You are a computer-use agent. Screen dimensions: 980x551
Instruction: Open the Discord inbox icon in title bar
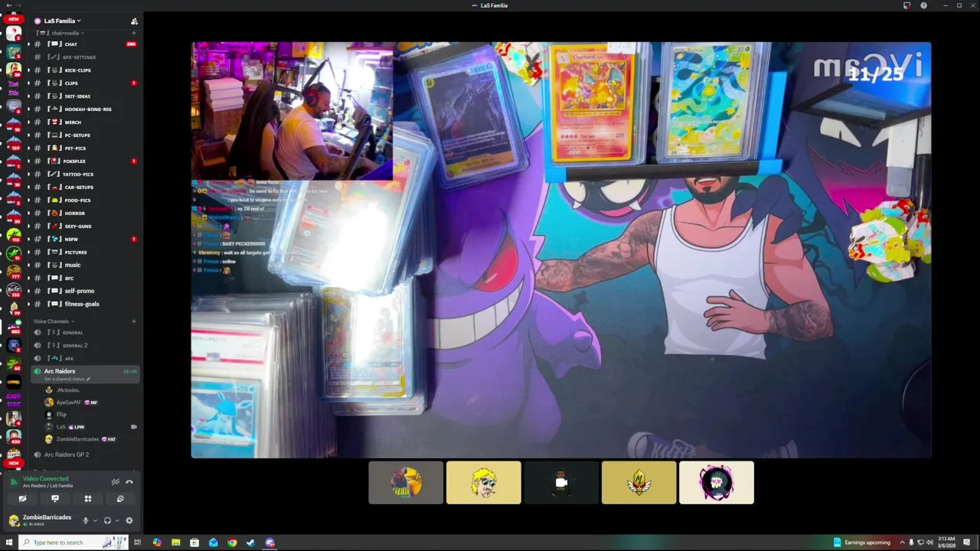pyautogui.click(x=906, y=5)
